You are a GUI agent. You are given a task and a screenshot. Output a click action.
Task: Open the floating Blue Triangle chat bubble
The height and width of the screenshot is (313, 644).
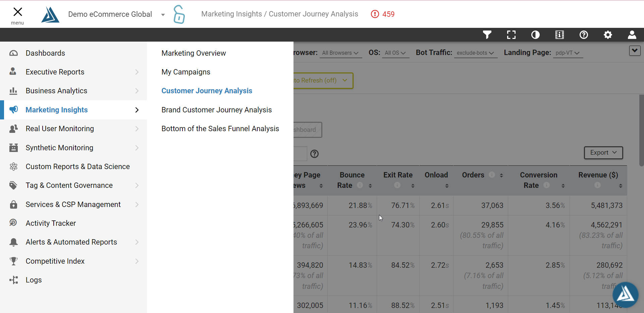click(625, 295)
